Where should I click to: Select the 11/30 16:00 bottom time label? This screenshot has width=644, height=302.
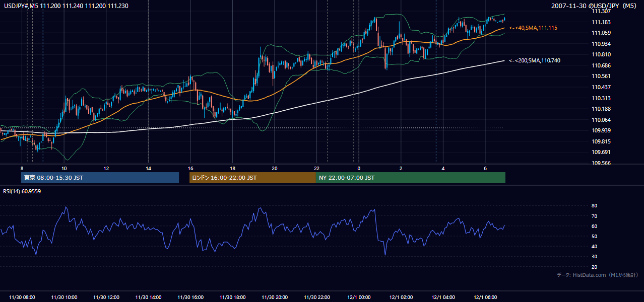[x=190, y=297]
